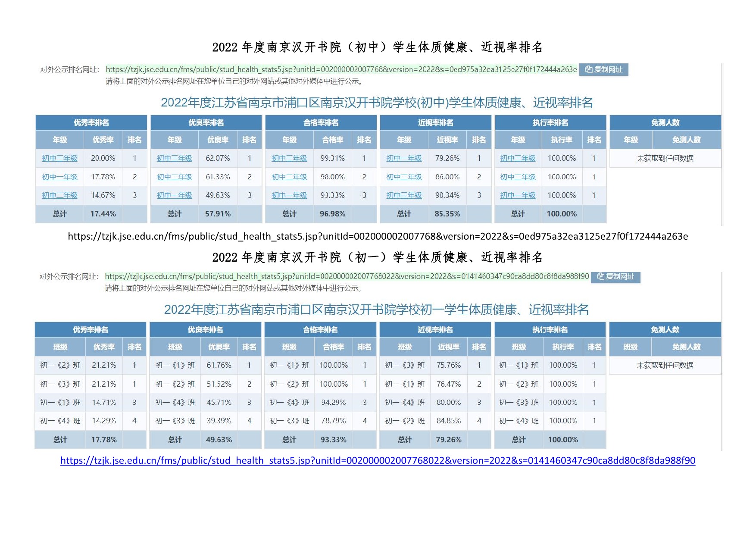This screenshot has width=756, height=535.
Task: Open 初中二年级 link in 近视率排名 table
Action: coord(404,177)
